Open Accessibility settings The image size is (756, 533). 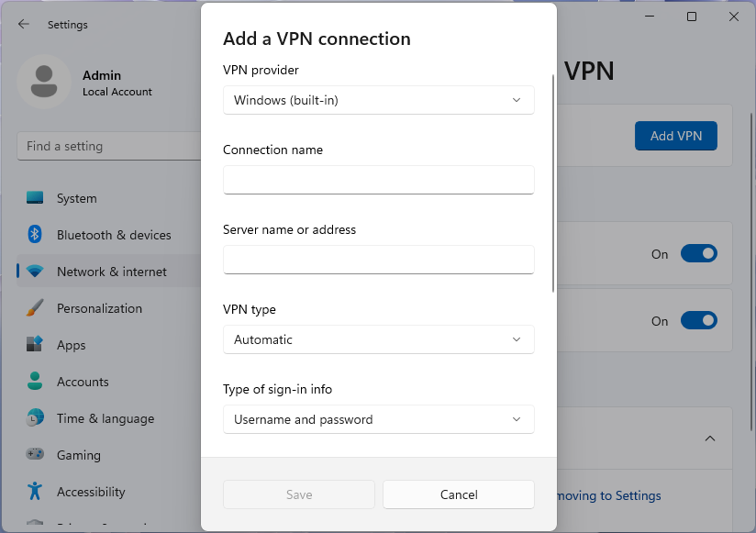click(37, 492)
